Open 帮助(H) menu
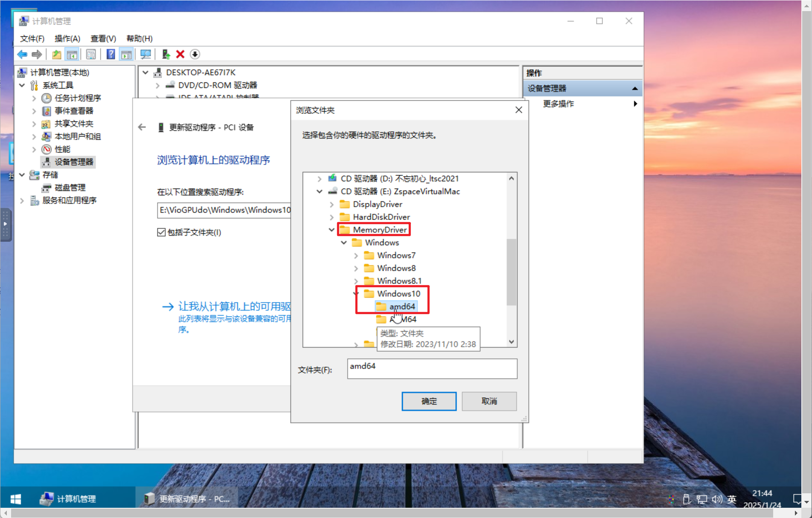 [x=140, y=38]
